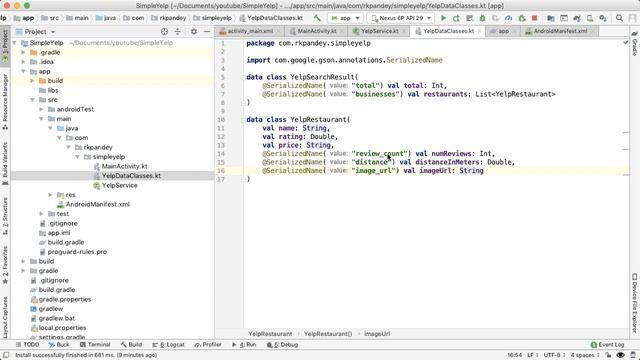
Task: Collapse the app module folder
Action: [x=23, y=71]
